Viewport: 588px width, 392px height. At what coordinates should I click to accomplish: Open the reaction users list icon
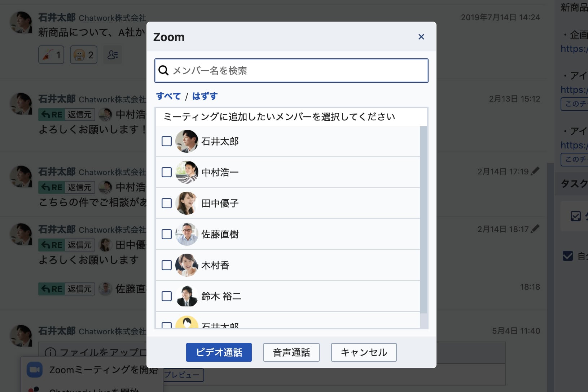pos(113,55)
